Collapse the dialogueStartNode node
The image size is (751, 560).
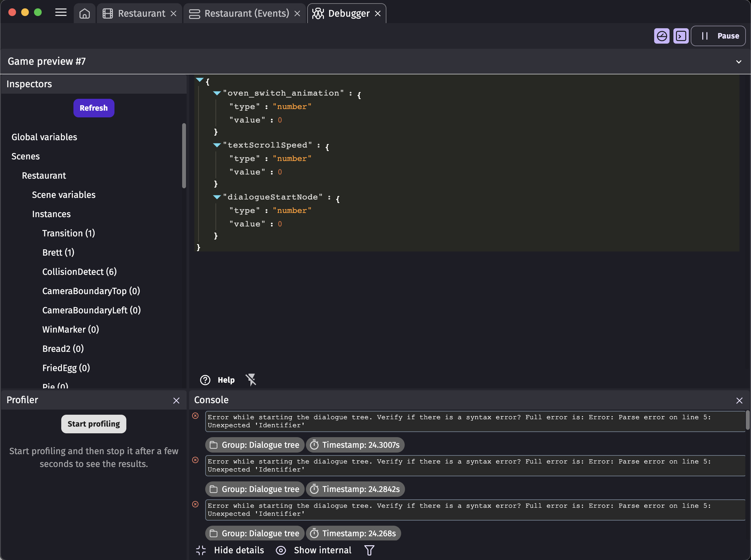click(217, 197)
